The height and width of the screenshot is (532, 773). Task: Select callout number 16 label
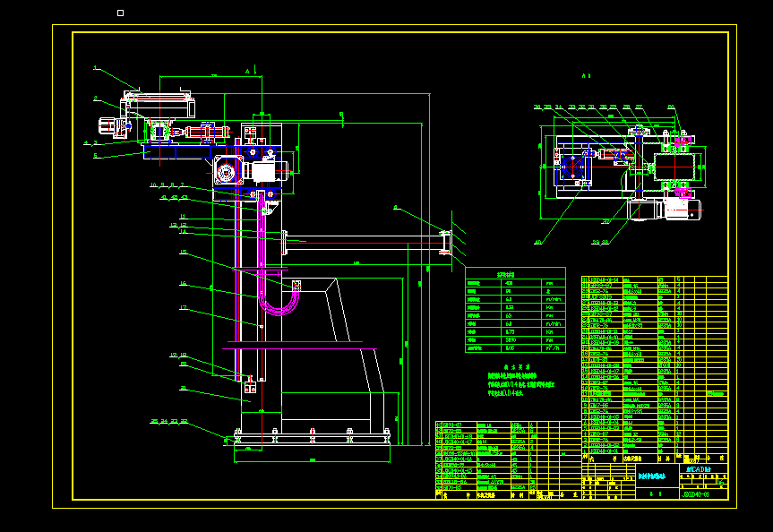point(184,284)
